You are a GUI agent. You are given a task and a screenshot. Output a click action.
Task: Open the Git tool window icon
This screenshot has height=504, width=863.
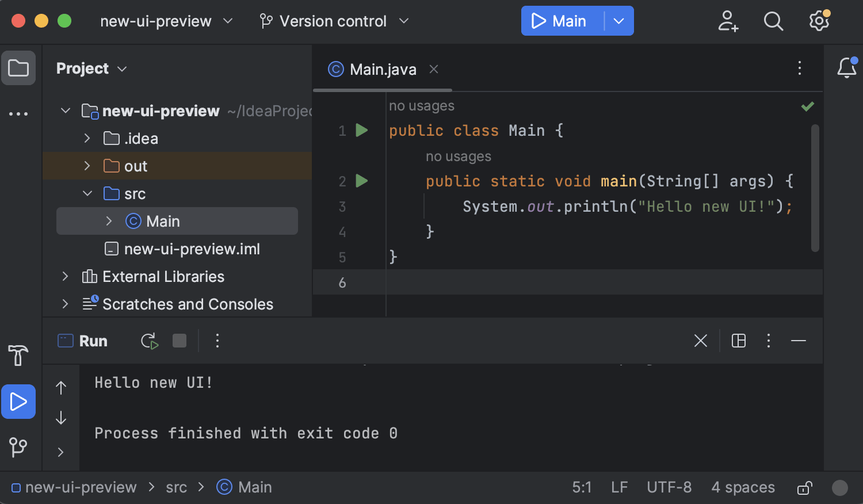(x=18, y=447)
